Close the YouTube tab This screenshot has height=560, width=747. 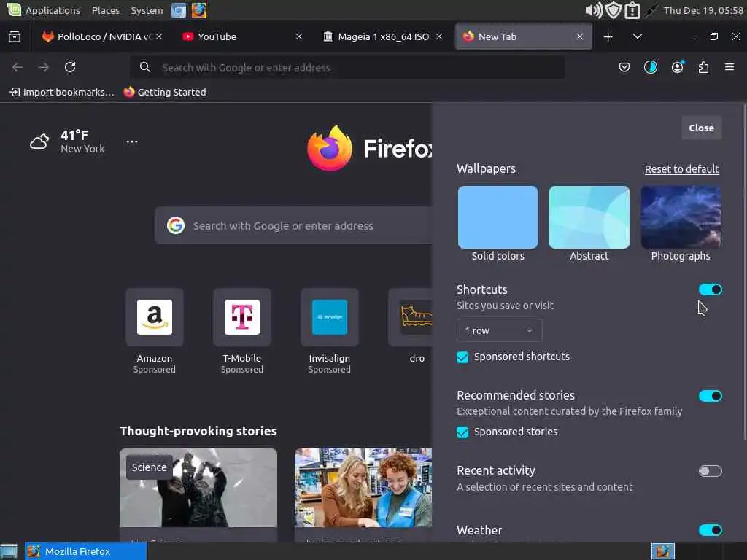point(298,36)
